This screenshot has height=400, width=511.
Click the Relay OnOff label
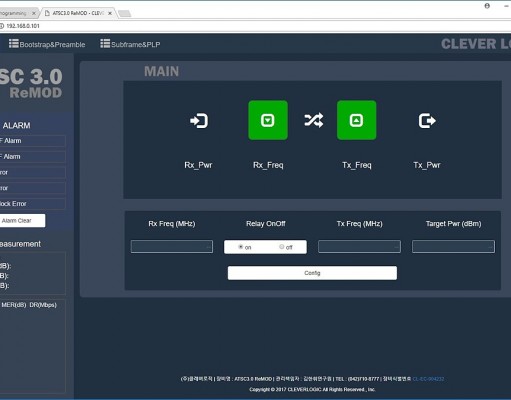click(266, 224)
